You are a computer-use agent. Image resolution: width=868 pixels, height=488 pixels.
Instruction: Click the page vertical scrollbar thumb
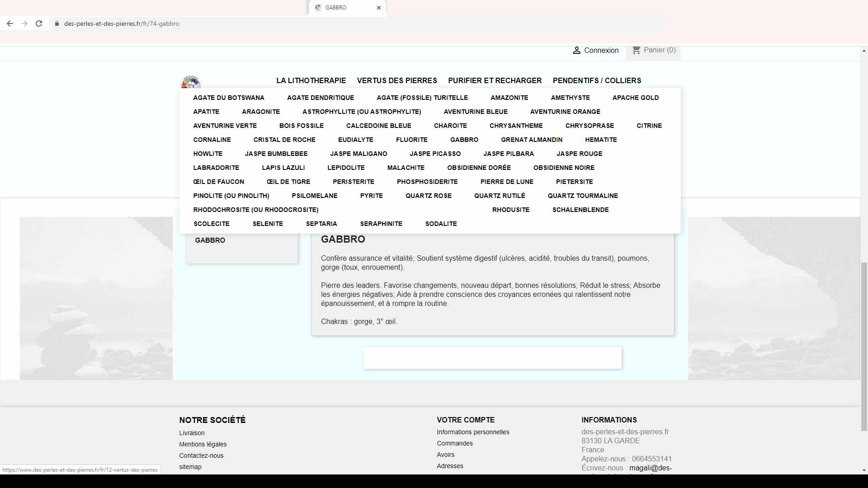pos(864,347)
